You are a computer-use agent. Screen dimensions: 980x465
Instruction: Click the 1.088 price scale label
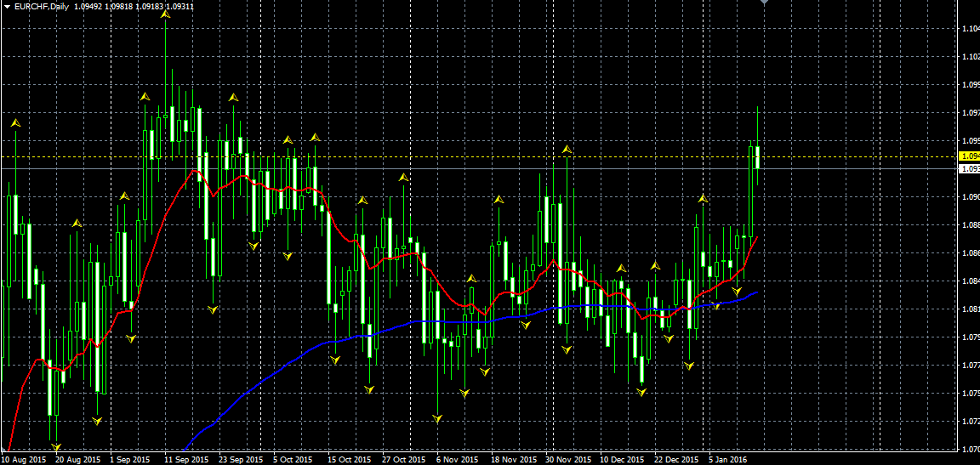click(x=970, y=225)
